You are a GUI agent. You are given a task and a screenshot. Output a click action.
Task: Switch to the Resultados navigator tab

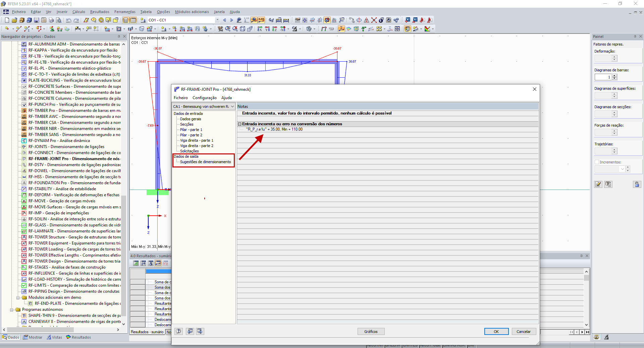[x=78, y=337]
